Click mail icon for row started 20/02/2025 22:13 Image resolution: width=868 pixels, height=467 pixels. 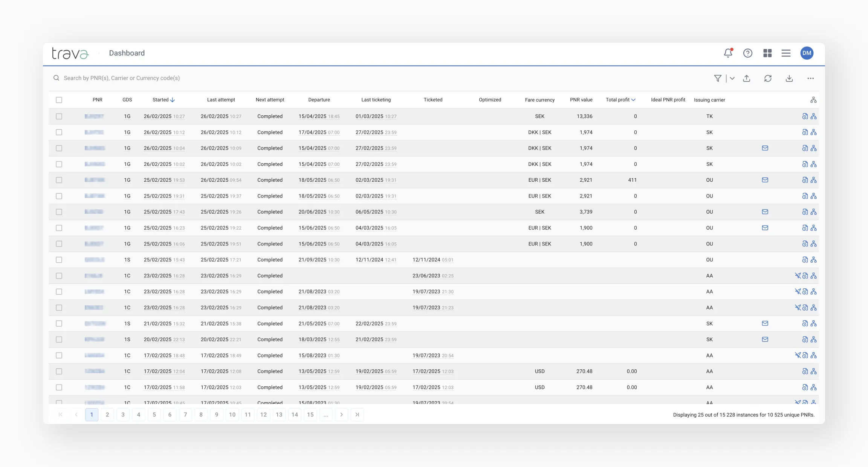[765, 340]
